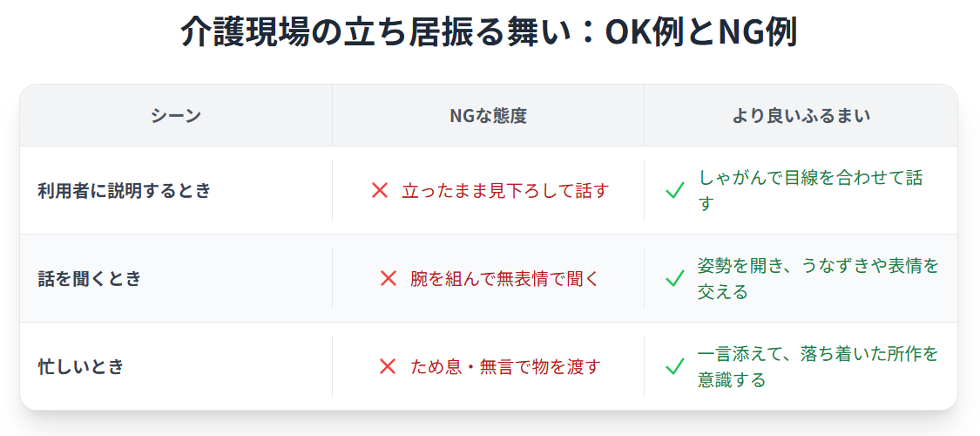
Task: Select the NGな態度 column header
Action: [488, 116]
